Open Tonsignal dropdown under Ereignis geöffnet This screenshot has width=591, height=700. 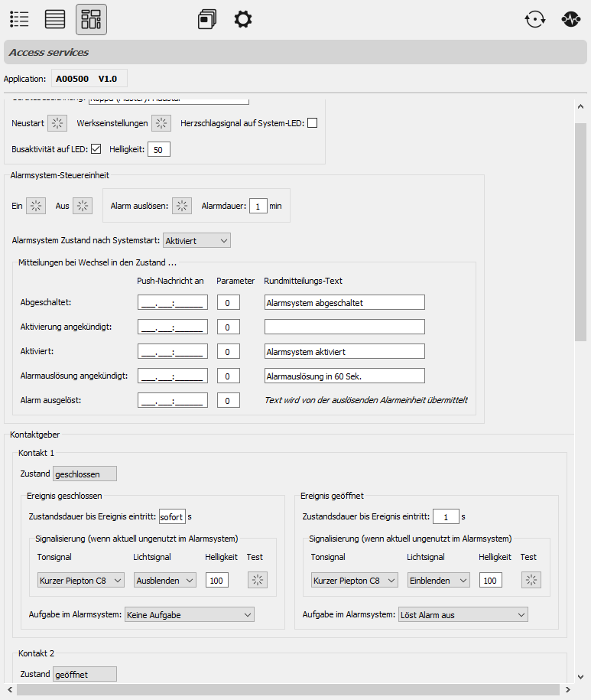point(355,581)
